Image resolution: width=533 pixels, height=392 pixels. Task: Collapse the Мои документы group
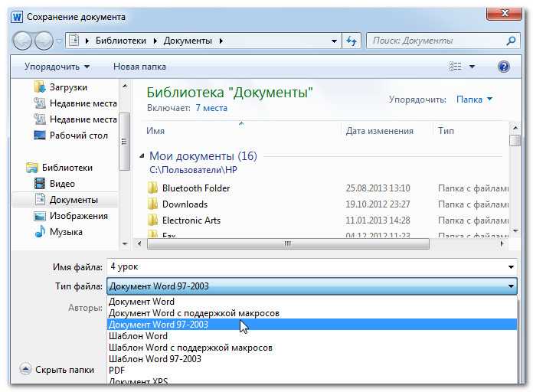[142, 156]
